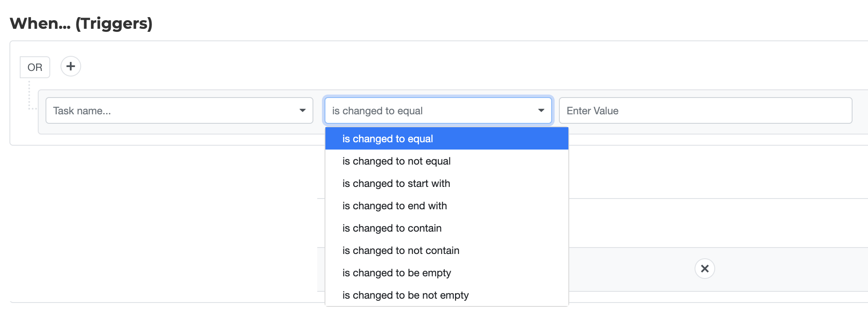Click the Task name dropdown arrow
Image resolution: width=868 pixels, height=318 pixels.
[303, 111]
